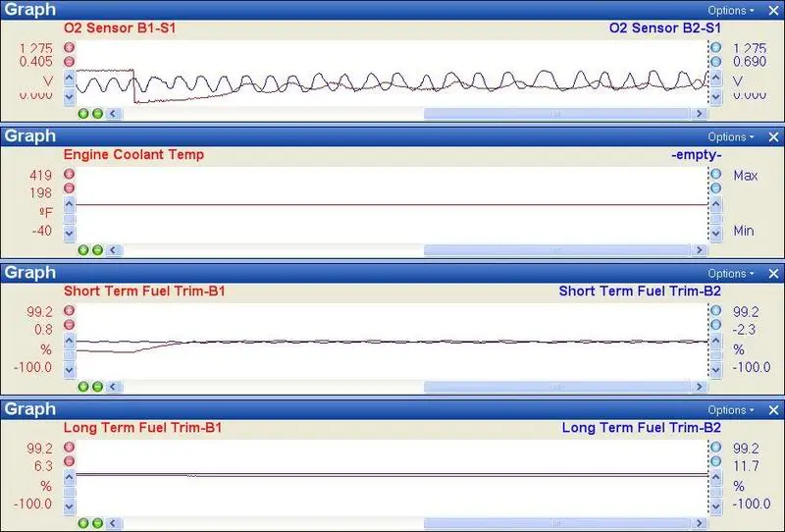Click blue minus icon in Long Term Fuel Trim graph
This screenshot has width=785, height=532.
point(716,461)
